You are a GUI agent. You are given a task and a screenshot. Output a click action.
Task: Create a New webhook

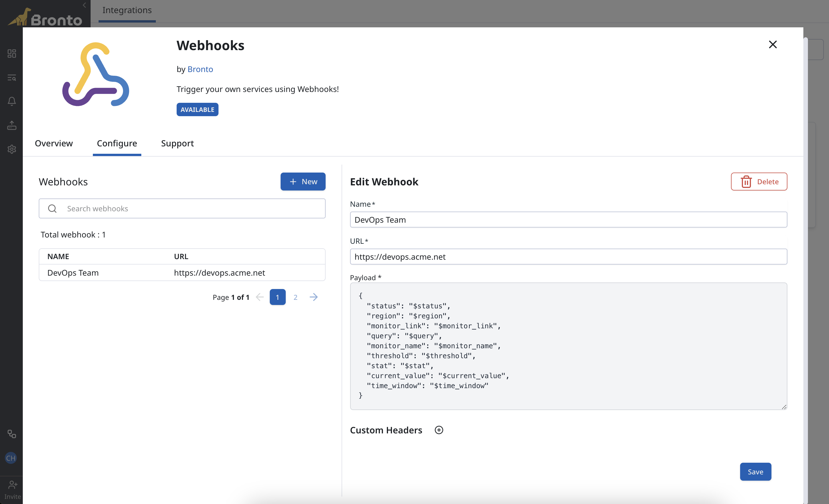[303, 182]
